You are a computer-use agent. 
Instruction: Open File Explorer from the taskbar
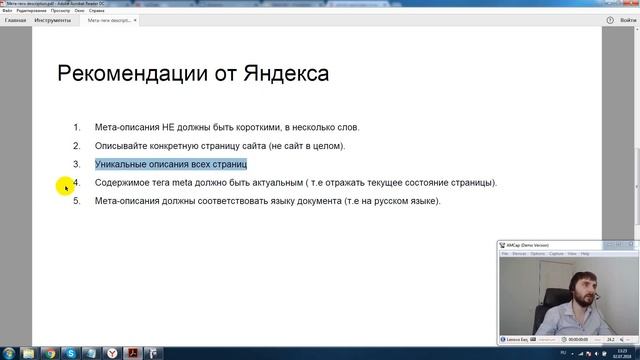point(28,353)
